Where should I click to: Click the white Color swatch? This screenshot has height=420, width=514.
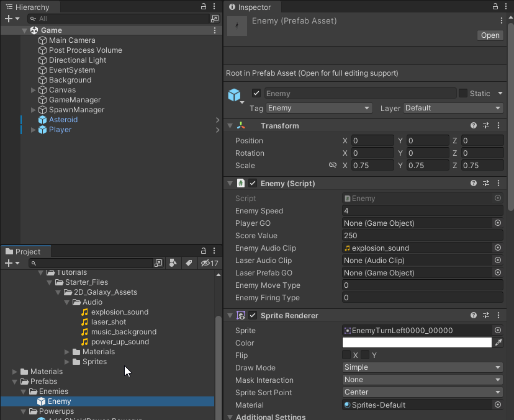point(417,342)
